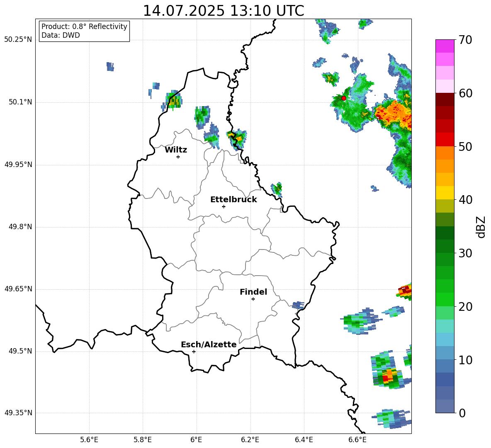Click the yellow colorbar swatch just above 40
Screen dimensions: 491x448
(x=445, y=193)
